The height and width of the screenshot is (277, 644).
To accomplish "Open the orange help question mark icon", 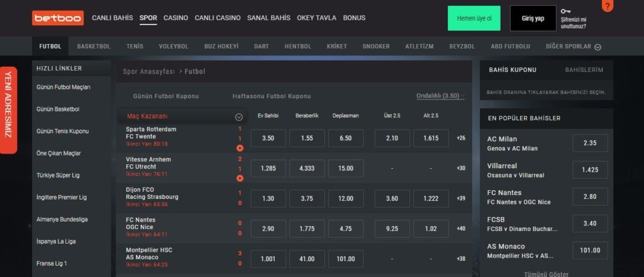I will point(608,6).
